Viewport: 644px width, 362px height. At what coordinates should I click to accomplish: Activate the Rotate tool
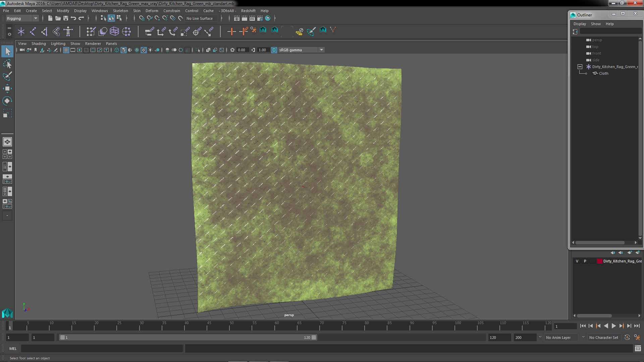pos(7,101)
